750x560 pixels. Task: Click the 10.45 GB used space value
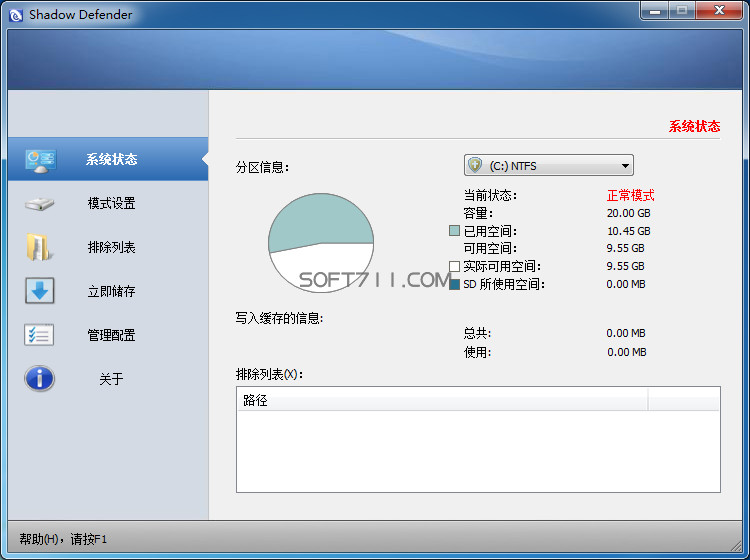click(x=629, y=231)
